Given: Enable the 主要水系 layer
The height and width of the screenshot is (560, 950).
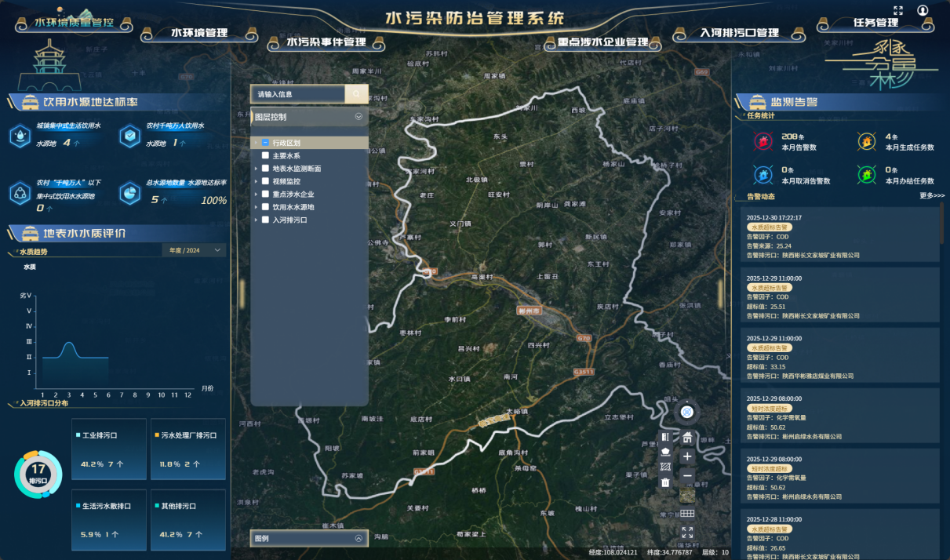Looking at the screenshot, I should [264, 155].
